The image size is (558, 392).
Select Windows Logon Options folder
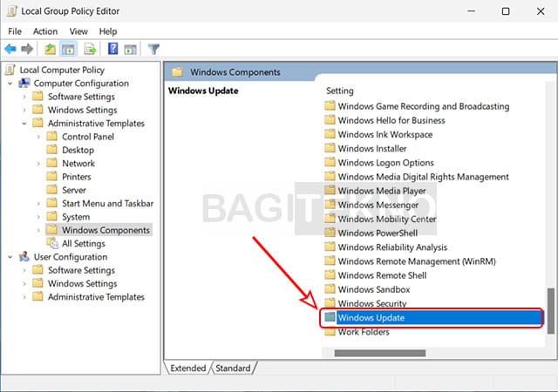(x=386, y=163)
